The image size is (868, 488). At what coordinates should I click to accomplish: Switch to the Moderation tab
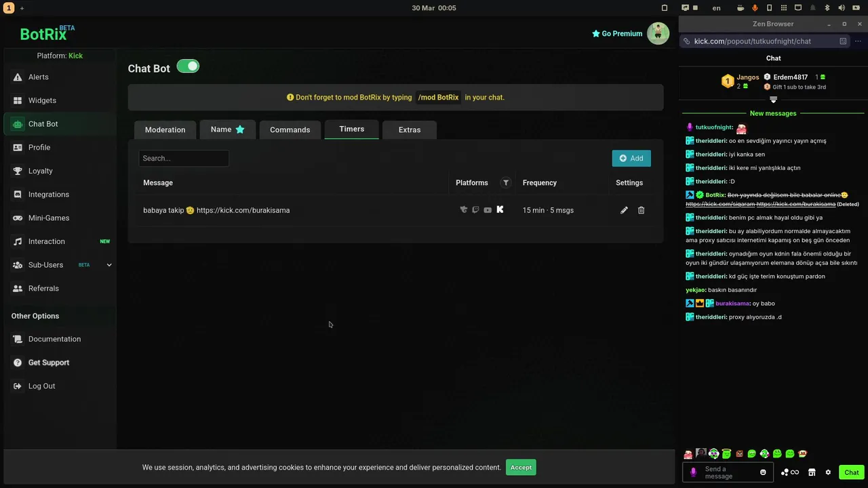165,130
